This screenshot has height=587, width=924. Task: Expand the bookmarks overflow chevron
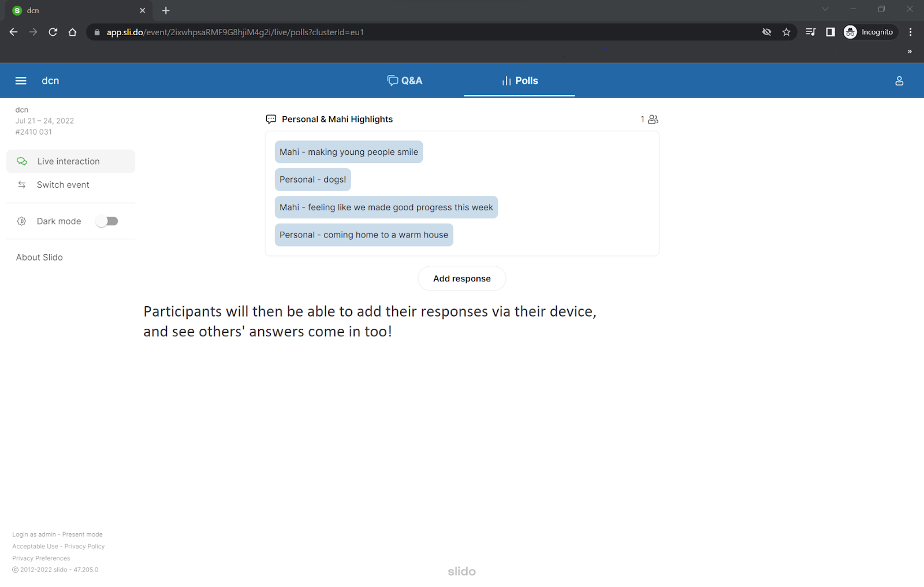click(x=910, y=51)
